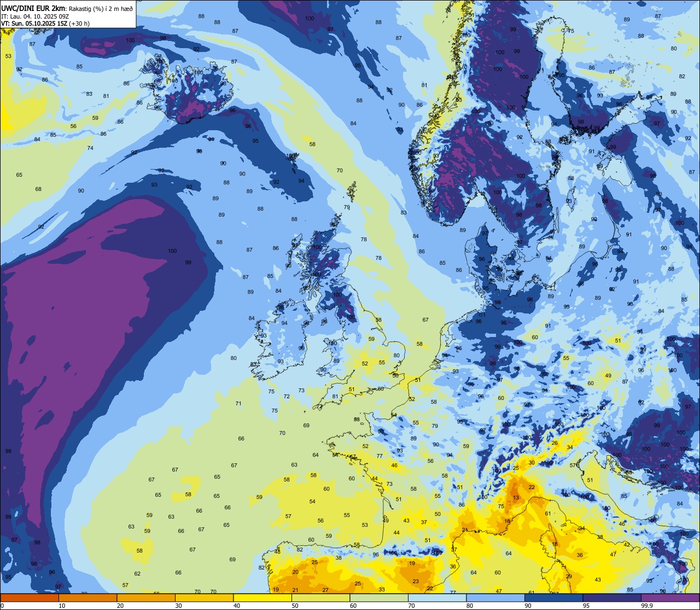
Task: Click the '74' humidity value on the map
Action: click(90, 148)
